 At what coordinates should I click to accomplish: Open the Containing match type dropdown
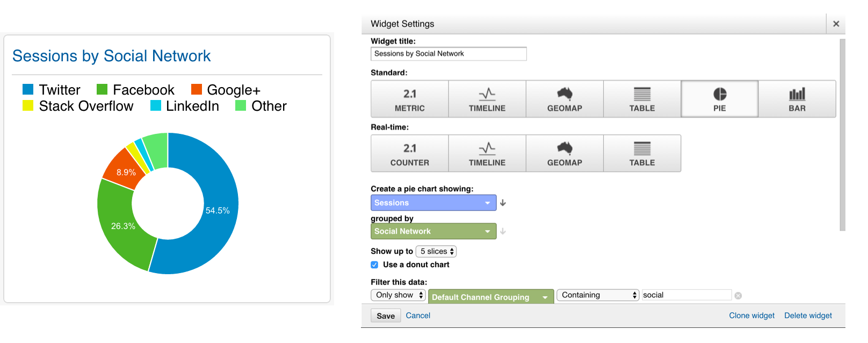598,295
